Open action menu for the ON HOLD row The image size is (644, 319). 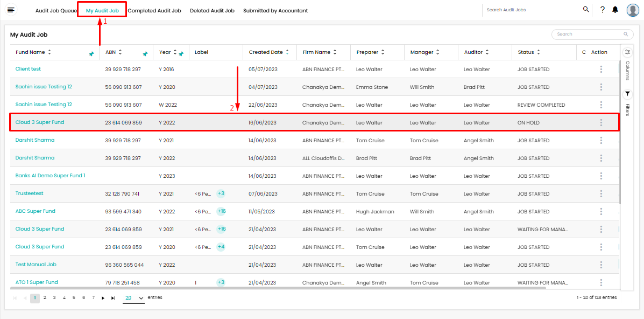point(601,122)
